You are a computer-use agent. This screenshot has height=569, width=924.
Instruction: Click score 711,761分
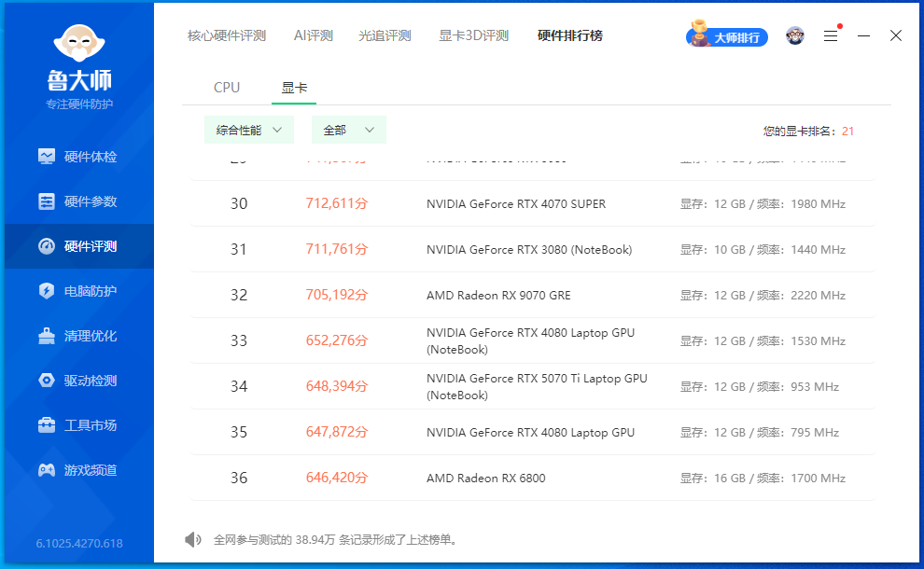(337, 249)
